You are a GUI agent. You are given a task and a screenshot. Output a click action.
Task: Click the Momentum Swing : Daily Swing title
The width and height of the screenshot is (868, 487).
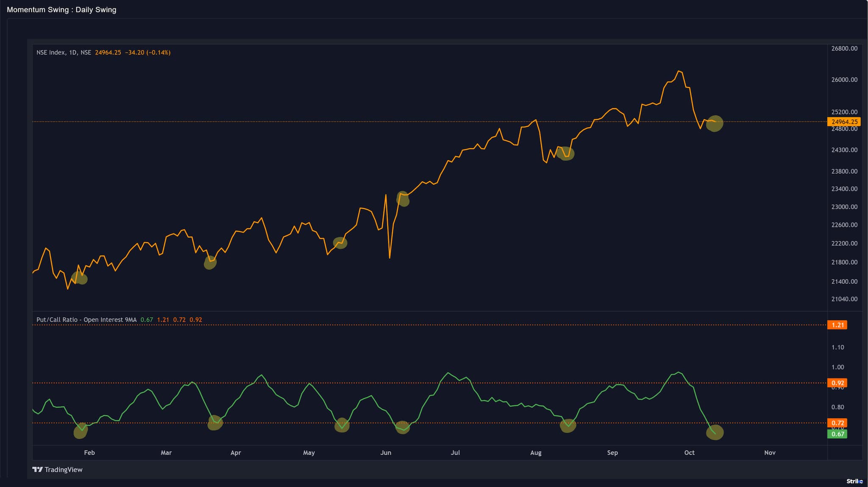click(x=61, y=10)
